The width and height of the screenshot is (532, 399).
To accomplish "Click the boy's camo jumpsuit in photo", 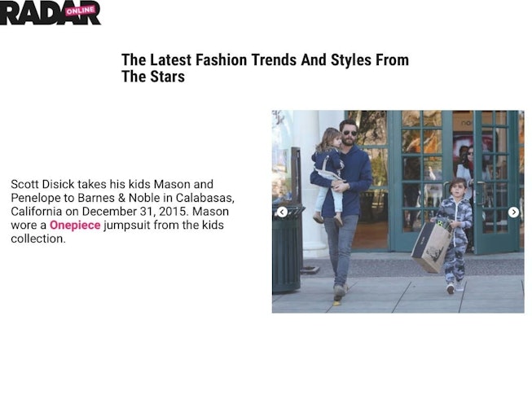I will click(x=455, y=237).
